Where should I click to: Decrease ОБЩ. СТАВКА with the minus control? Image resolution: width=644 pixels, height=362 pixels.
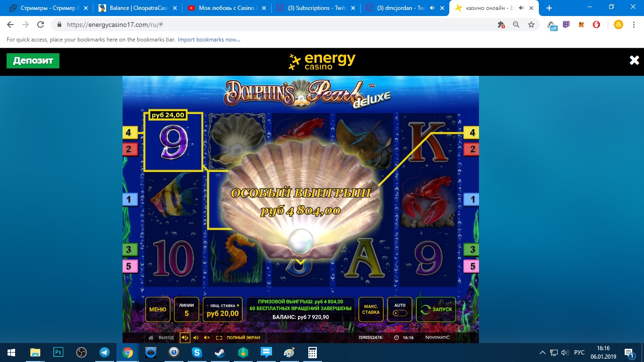point(207,304)
